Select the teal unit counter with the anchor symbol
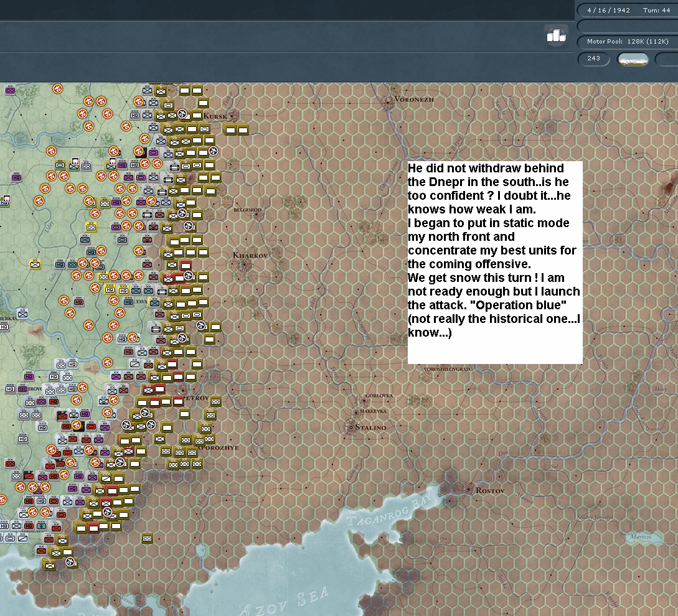This screenshot has width=678, height=616. (x=42, y=526)
